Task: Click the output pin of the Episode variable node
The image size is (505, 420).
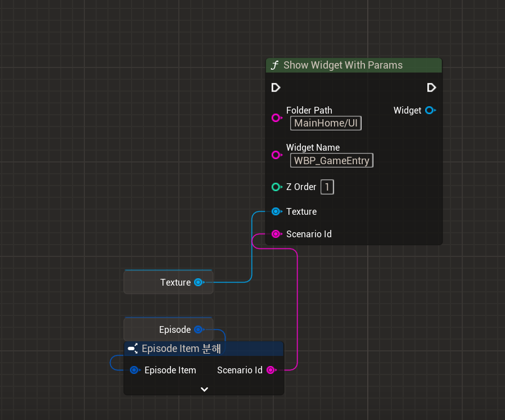Action: tap(199, 329)
